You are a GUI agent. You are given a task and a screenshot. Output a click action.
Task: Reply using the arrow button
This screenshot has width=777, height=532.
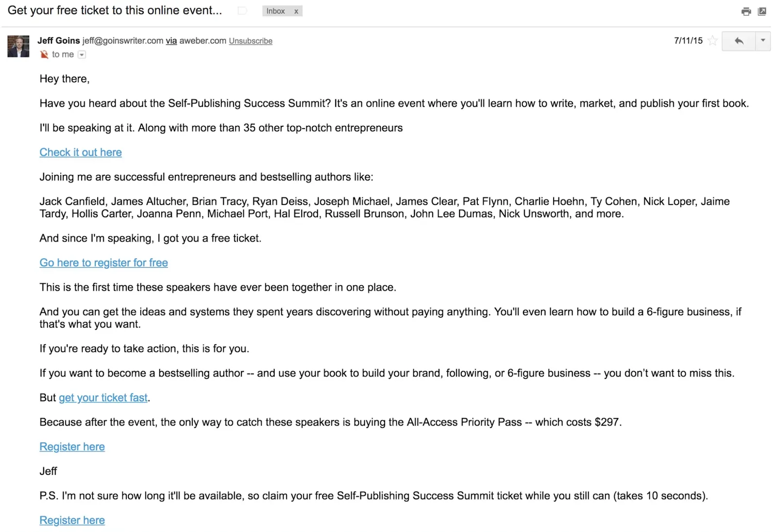pos(739,41)
